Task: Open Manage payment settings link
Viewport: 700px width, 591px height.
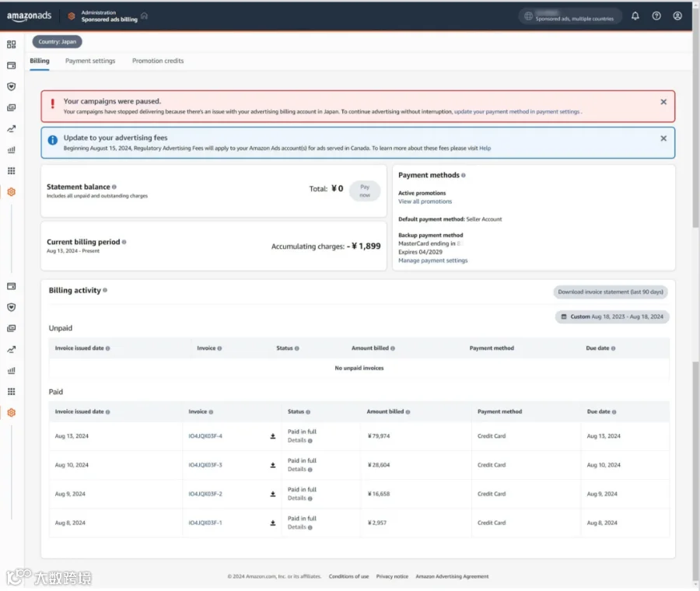Action: (x=432, y=261)
